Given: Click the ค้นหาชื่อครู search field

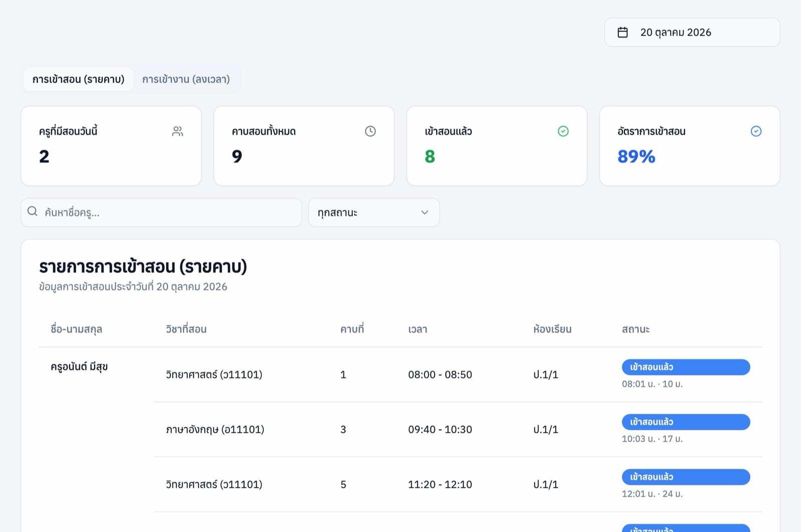Looking at the screenshot, I should pyautogui.click(x=161, y=212).
